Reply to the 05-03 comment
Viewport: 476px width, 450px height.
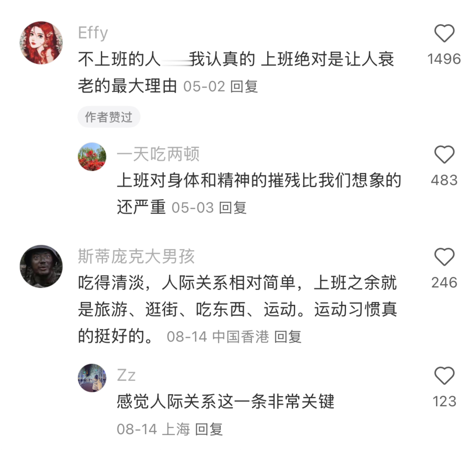(x=233, y=208)
